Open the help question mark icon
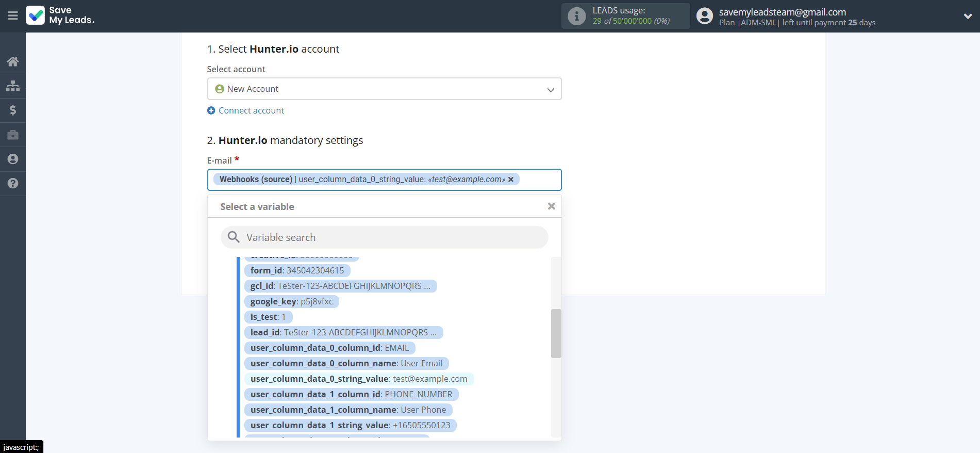Image resolution: width=980 pixels, height=453 pixels. 13,183
